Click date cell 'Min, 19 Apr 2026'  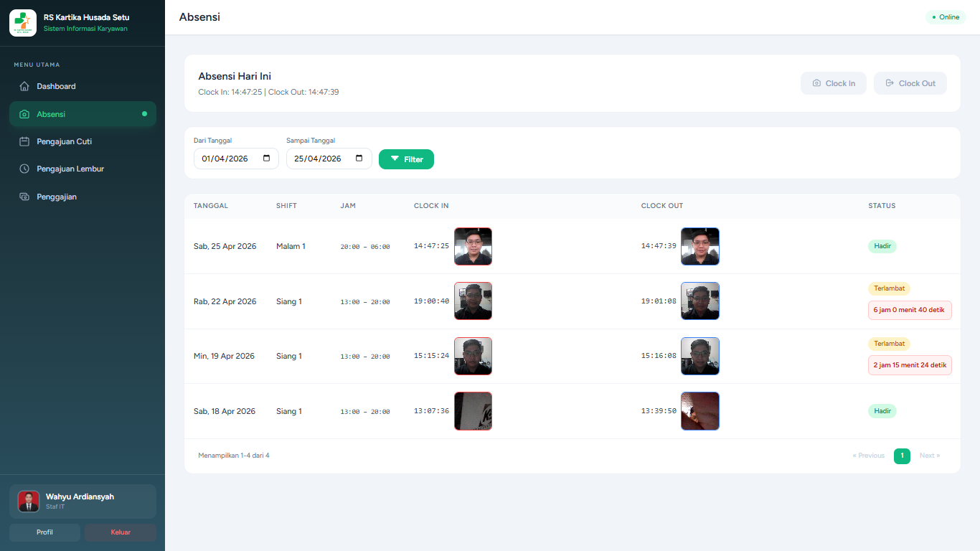pos(224,356)
